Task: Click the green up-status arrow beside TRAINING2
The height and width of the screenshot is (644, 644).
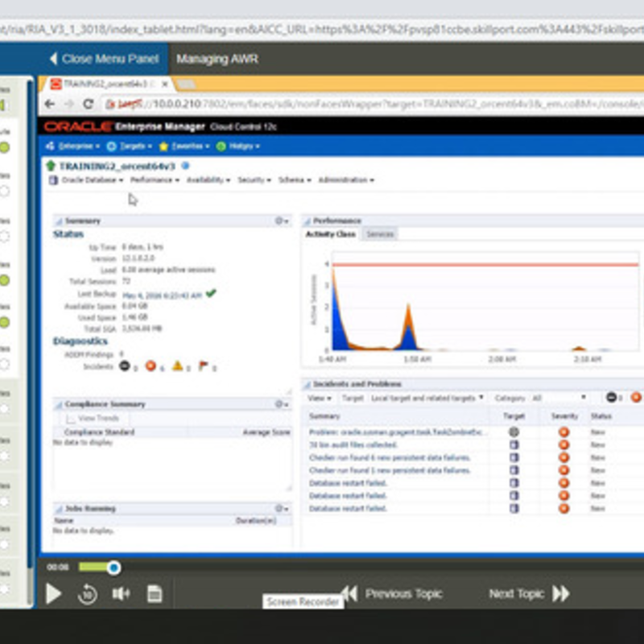Action: [51, 166]
